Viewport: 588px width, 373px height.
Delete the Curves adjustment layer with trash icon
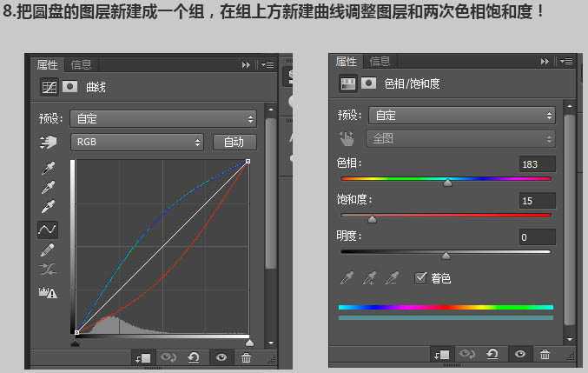(x=247, y=357)
